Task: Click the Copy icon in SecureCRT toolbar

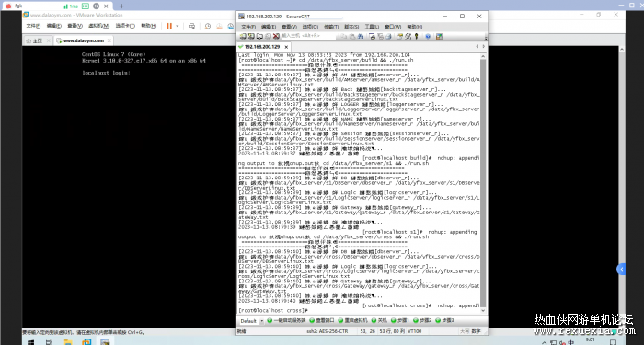Action: click(344, 36)
